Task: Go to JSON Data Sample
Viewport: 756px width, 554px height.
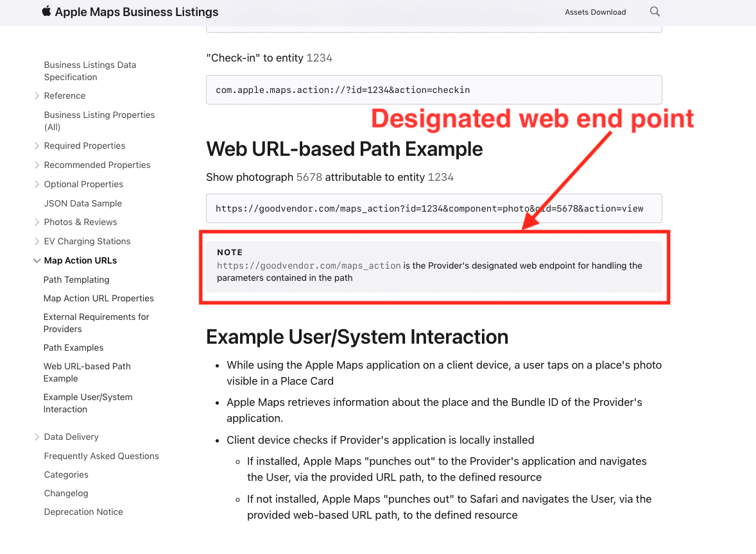Action: (x=83, y=203)
